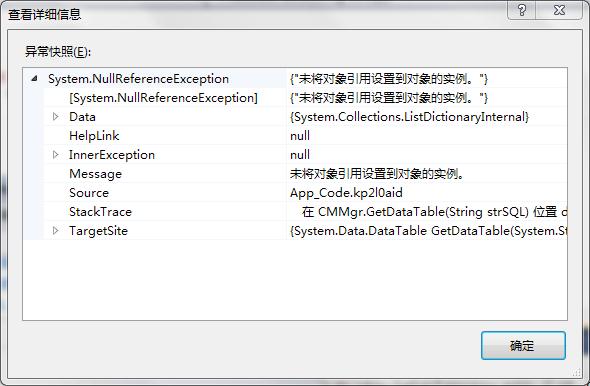This screenshot has height=386, width=590.
Task: Click the 确定 button
Action: tap(523, 345)
